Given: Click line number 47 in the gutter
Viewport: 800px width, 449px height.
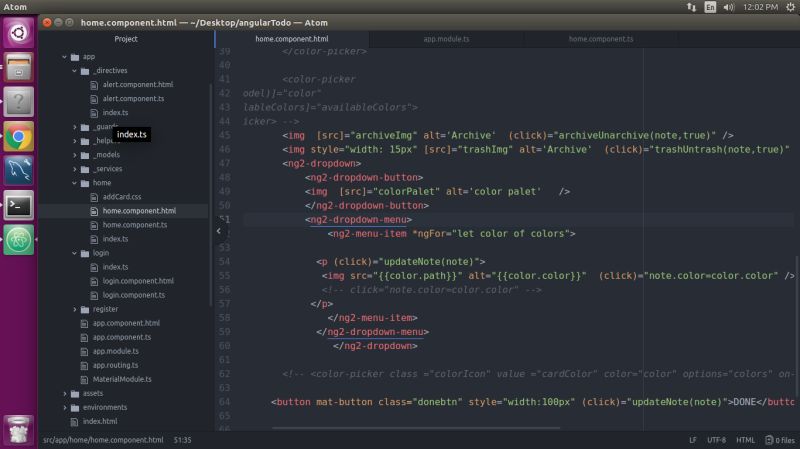Looking at the screenshot, I should pos(224,163).
